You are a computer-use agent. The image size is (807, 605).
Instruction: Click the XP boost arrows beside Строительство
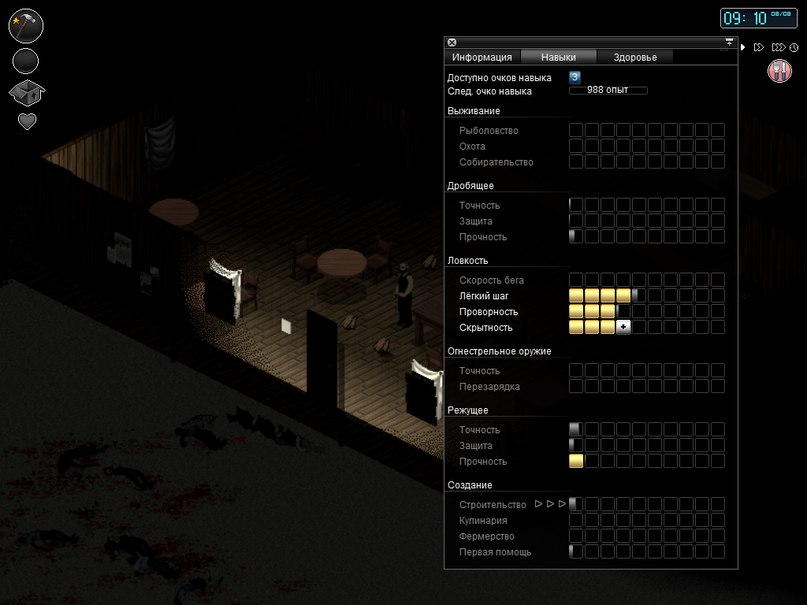point(550,504)
